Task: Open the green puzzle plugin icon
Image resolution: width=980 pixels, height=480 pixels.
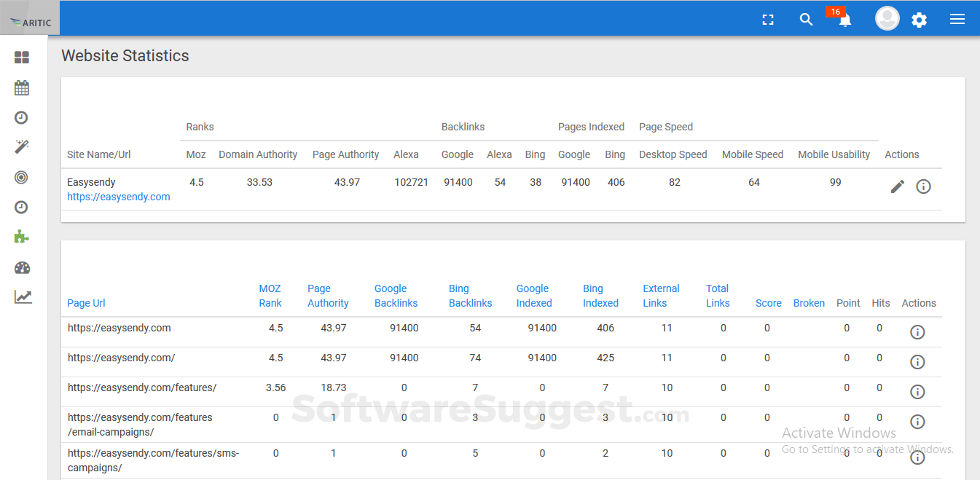Action: click(x=22, y=237)
